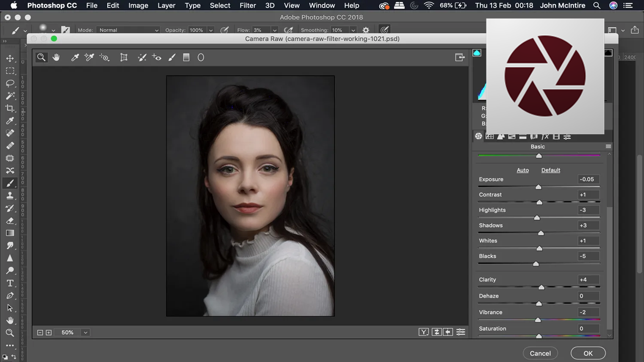The height and width of the screenshot is (362, 644).
Task: Open macOS Spotlight search
Action: [597, 6]
